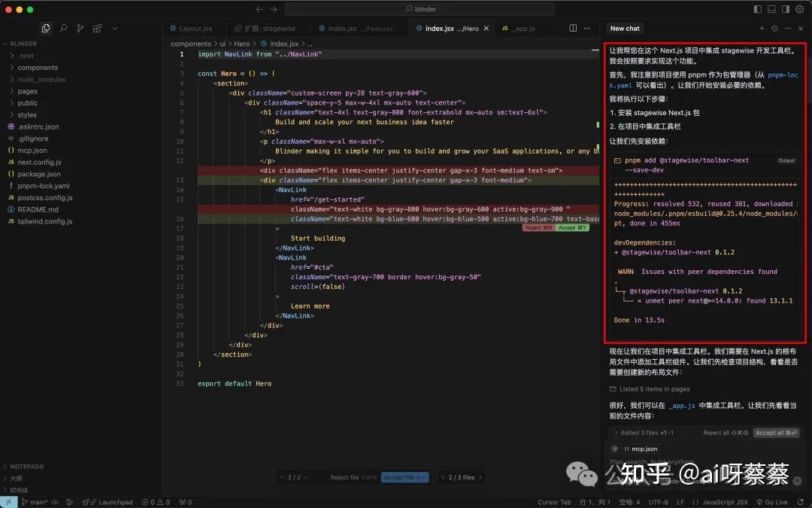This screenshot has width=812, height=508.
Task: Show the Output of pnpm command
Action: 786,161
